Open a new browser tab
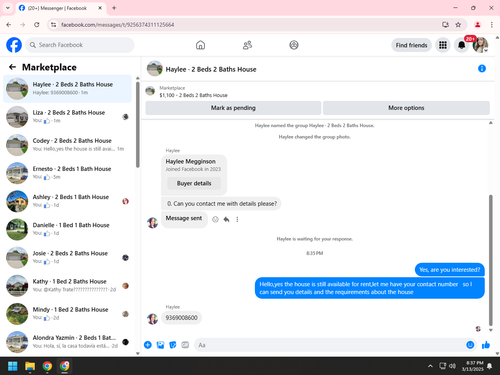The image size is (500, 375). click(x=114, y=8)
